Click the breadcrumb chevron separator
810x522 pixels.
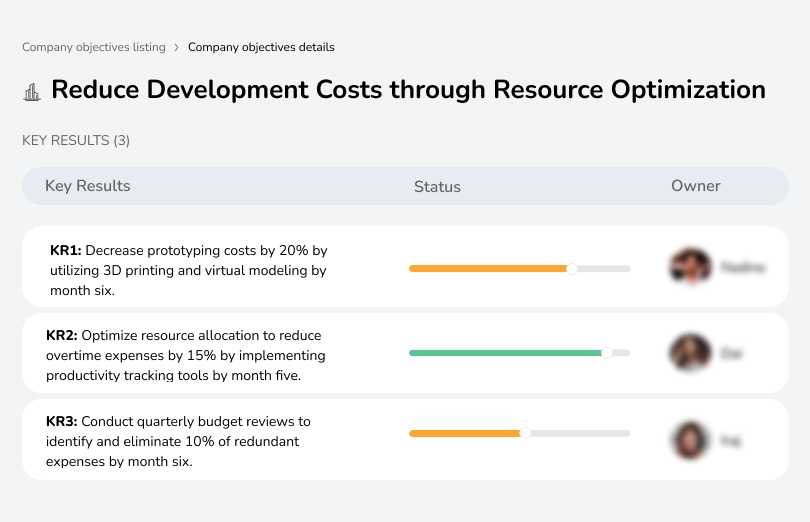click(177, 48)
